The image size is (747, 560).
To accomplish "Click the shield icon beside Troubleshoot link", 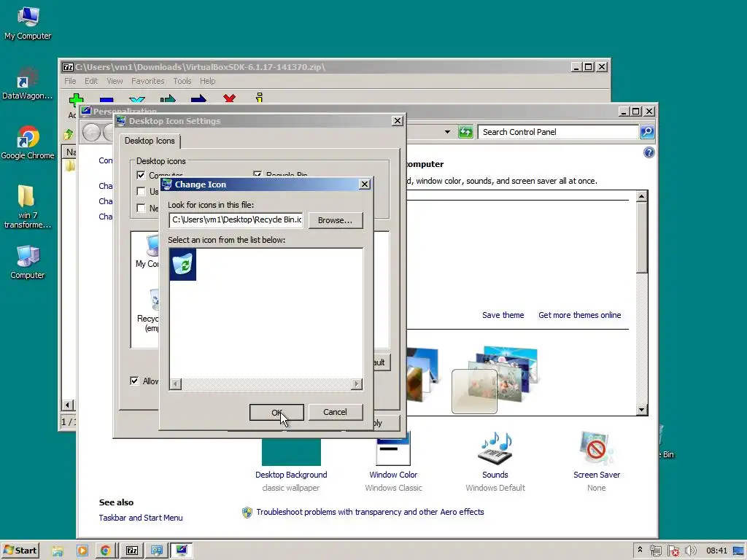I will [247, 513].
